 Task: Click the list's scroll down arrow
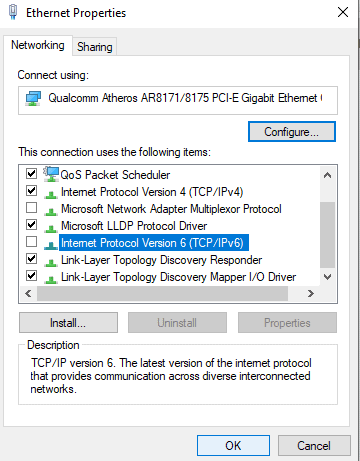328,277
